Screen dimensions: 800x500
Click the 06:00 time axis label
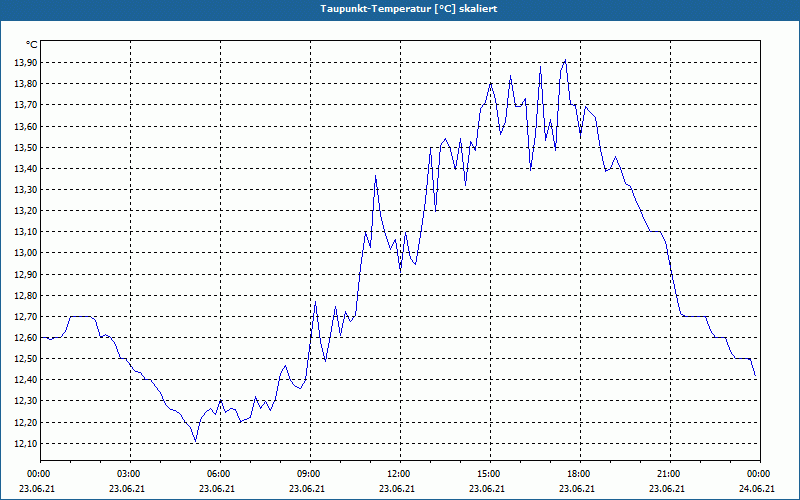coord(220,474)
